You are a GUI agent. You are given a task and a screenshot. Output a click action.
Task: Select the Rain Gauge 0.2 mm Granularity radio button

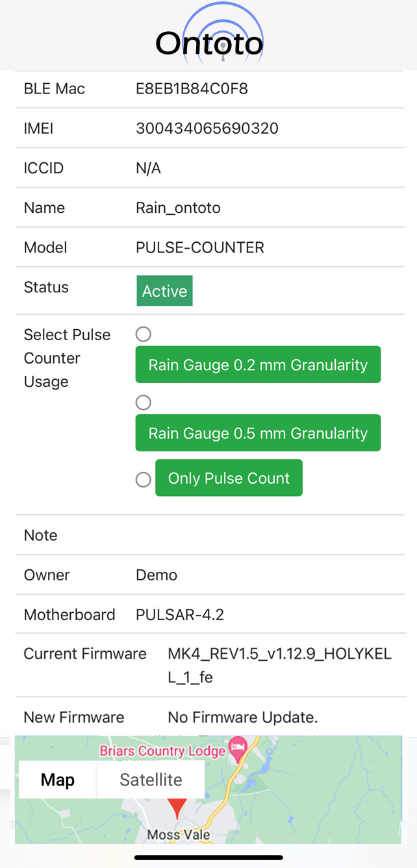(x=143, y=334)
